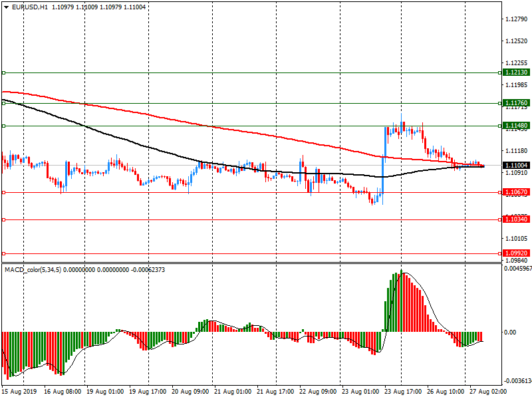Click the 21 Aug 01:00 time label
The width and height of the screenshot is (532, 399).
[x=233, y=392]
